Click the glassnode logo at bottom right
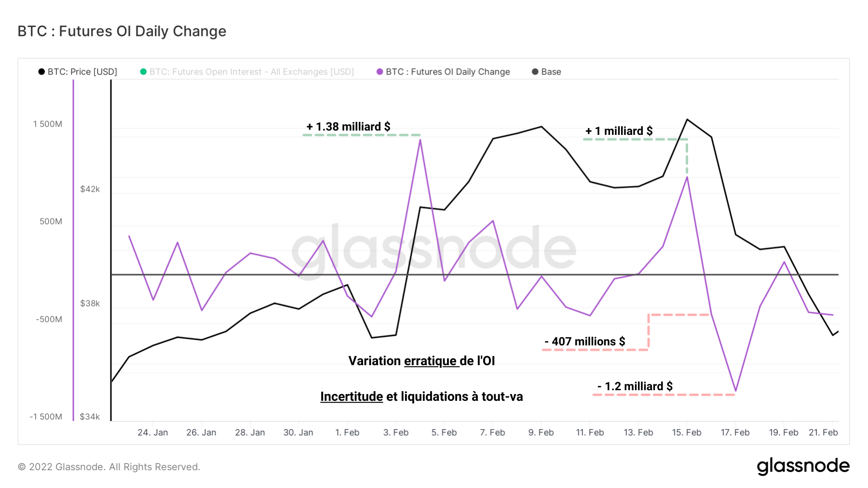 pyautogui.click(x=803, y=466)
